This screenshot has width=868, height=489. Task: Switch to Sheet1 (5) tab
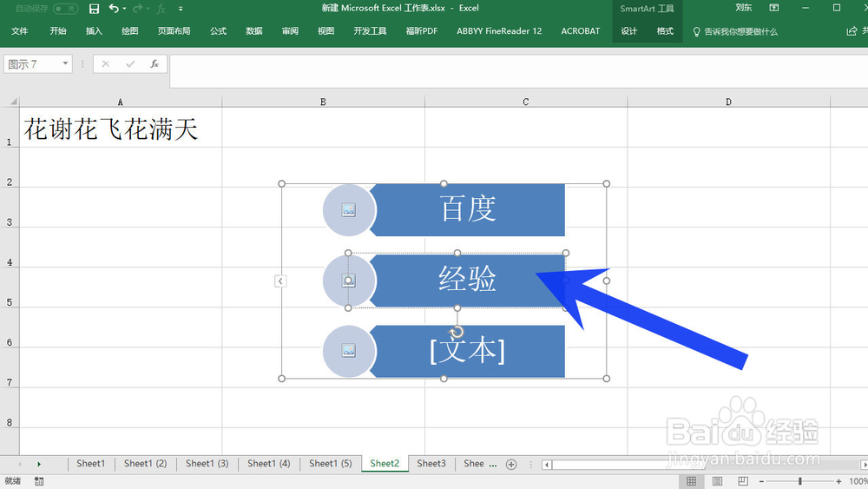331,464
